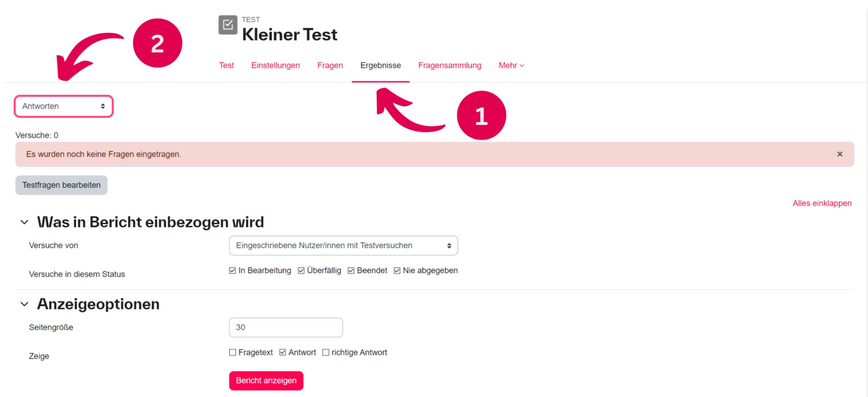Go to the Fragensammlung tab

[x=449, y=66]
